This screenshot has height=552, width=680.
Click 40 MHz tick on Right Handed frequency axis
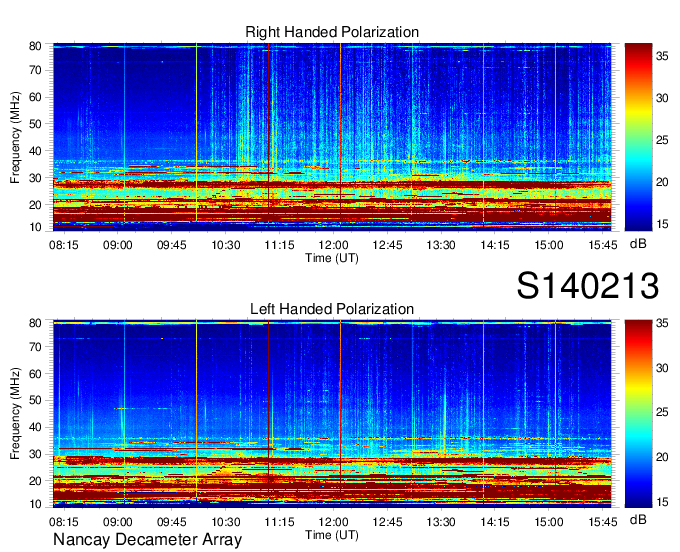35,151
